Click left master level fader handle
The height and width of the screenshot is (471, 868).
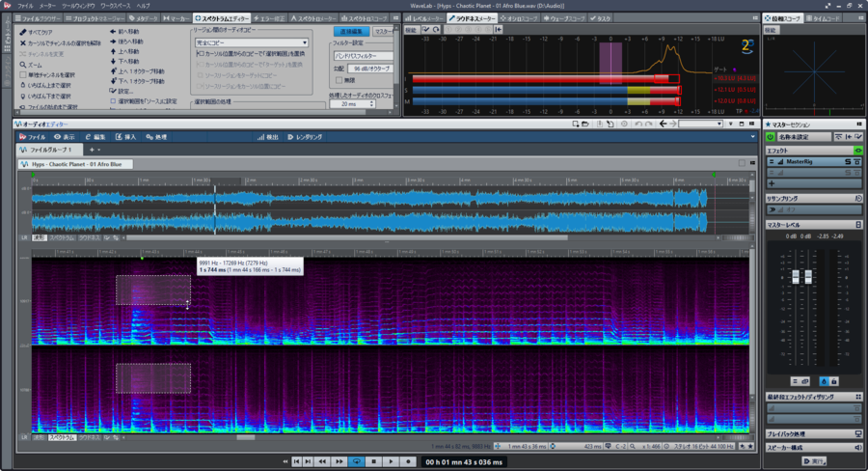796,276
